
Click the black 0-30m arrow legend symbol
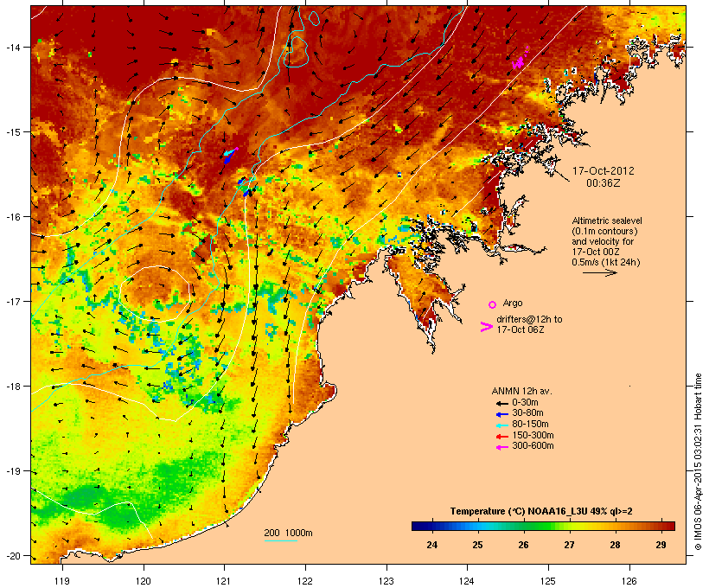click(x=501, y=403)
